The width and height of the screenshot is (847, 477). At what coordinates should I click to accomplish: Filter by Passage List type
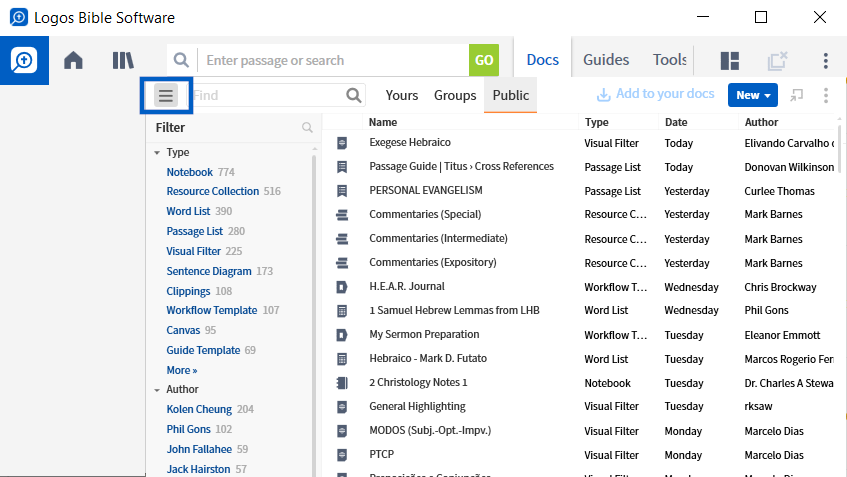194,231
